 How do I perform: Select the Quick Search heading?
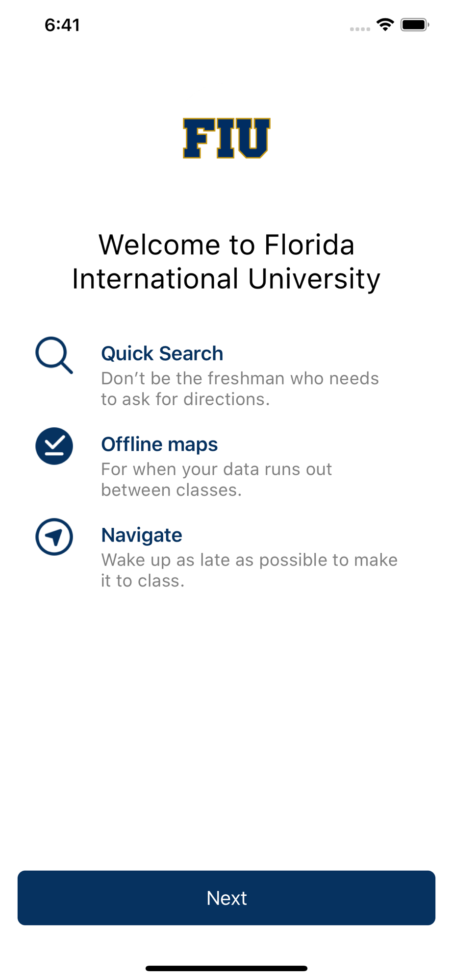tap(162, 353)
